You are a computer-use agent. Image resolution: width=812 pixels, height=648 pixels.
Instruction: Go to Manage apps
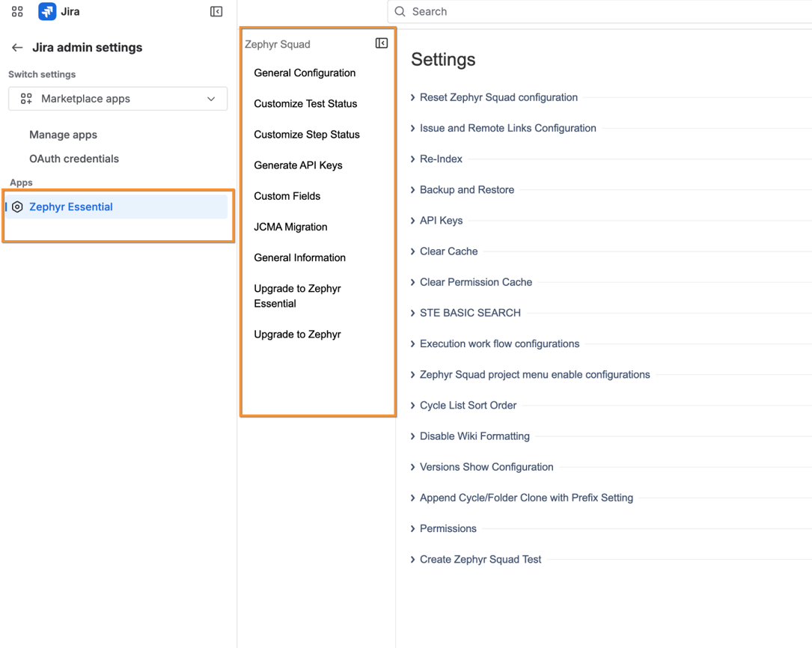(x=63, y=135)
